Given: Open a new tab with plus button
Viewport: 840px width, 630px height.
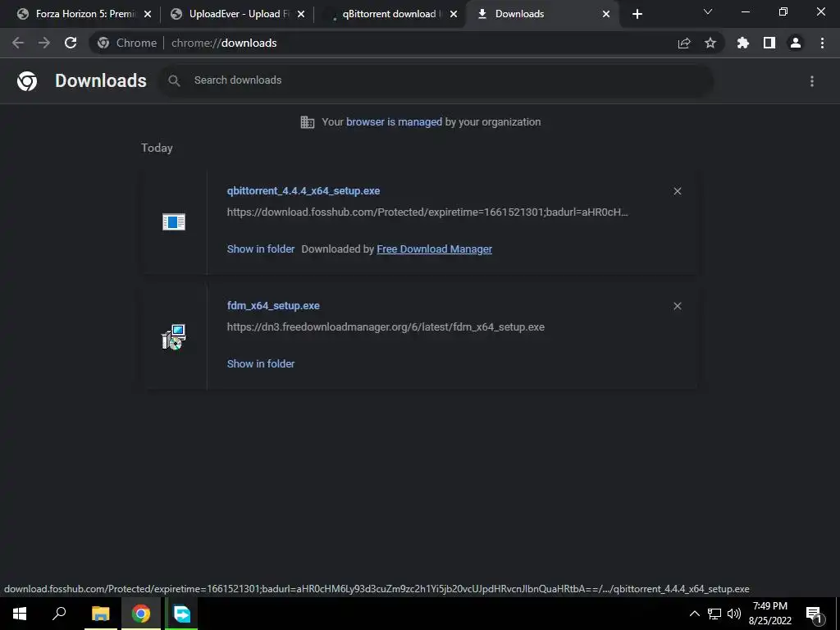Looking at the screenshot, I should tap(637, 14).
